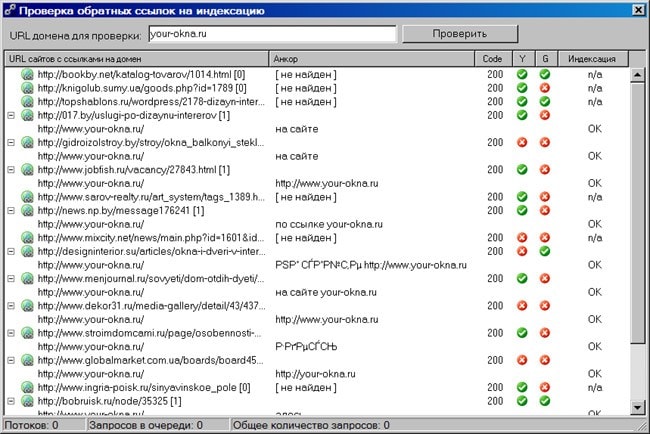
Task: Click the scrollbar up arrow
Action: click(637, 75)
